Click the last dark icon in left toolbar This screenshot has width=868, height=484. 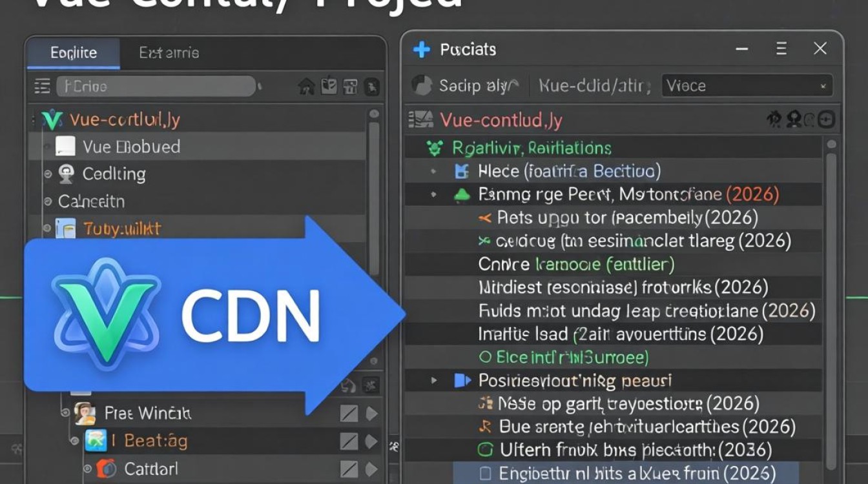point(372,86)
